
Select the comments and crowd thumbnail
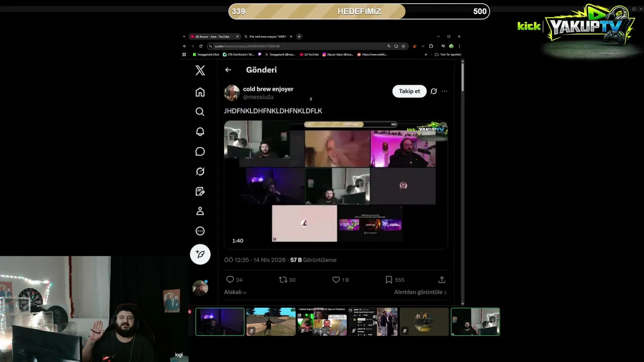pos(373,322)
